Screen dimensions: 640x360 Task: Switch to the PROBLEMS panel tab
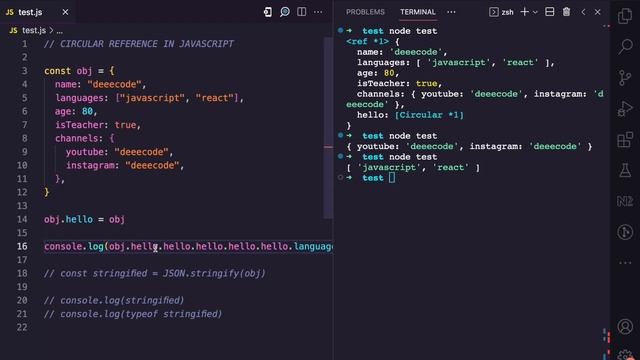(365, 12)
